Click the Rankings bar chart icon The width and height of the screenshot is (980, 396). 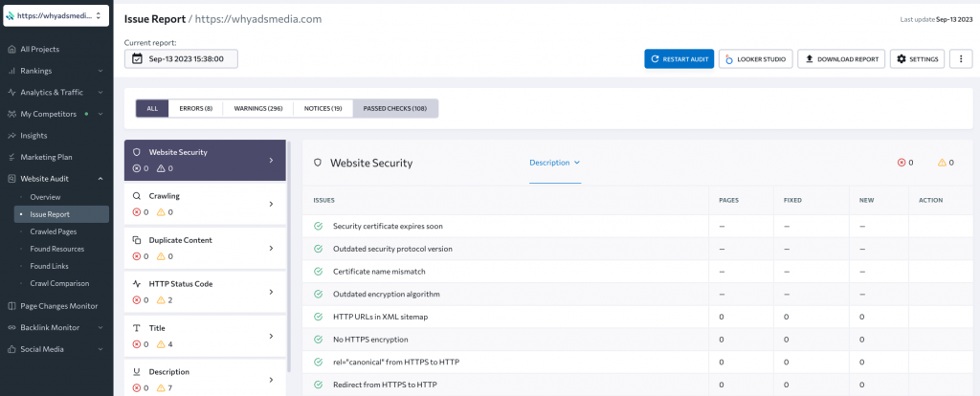(11, 71)
